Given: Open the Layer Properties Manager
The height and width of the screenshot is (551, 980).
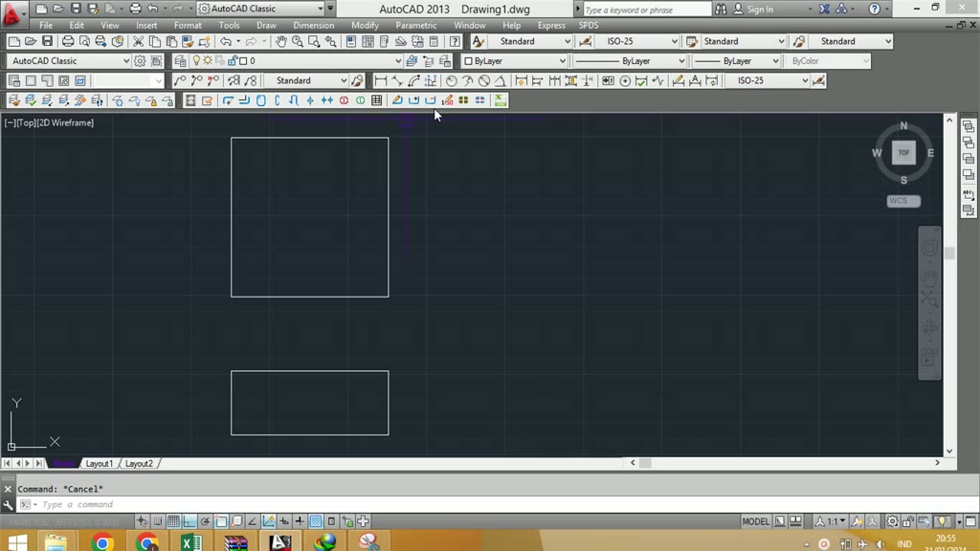Looking at the screenshot, I should tap(179, 60).
